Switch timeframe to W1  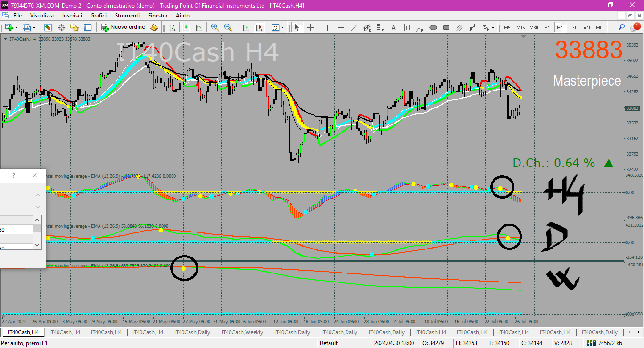click(x=586, y=27)
